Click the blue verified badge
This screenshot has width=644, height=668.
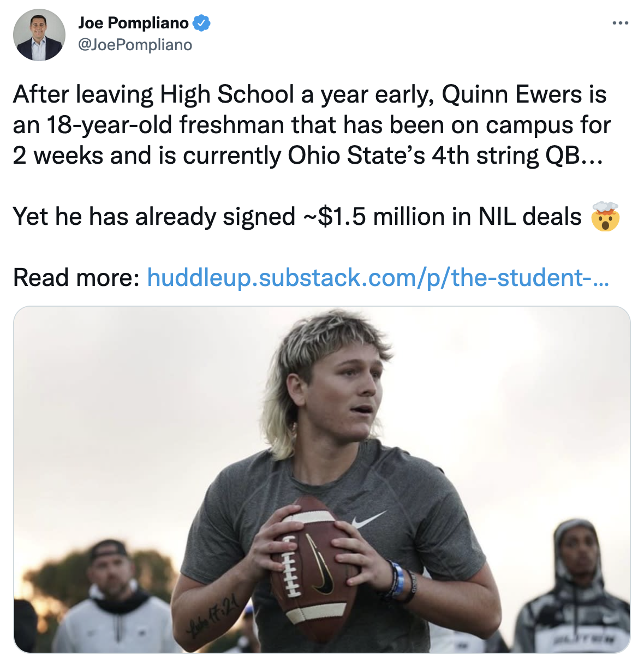coord(202,23)
